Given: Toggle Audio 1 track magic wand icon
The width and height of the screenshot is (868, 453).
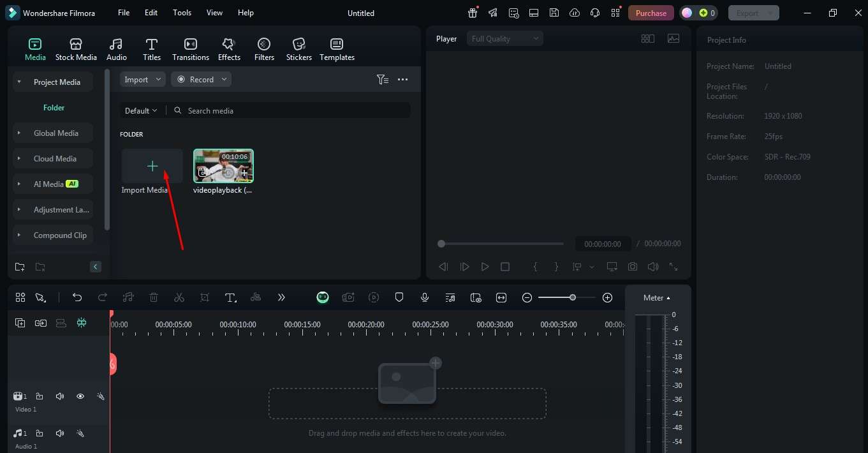Looking at the screenshot, I should [x=80, y=433].
